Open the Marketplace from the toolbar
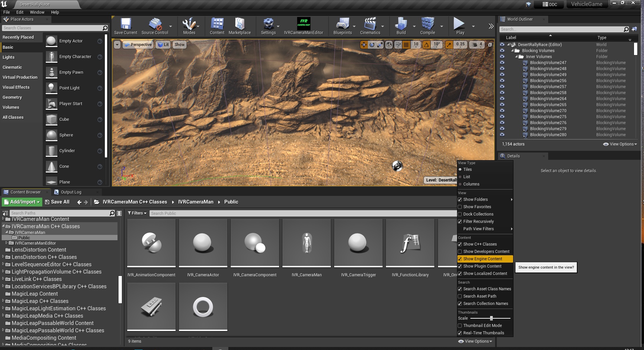Image resolution: width=644 pixels, height=350 pixels. tap(239, 26)
